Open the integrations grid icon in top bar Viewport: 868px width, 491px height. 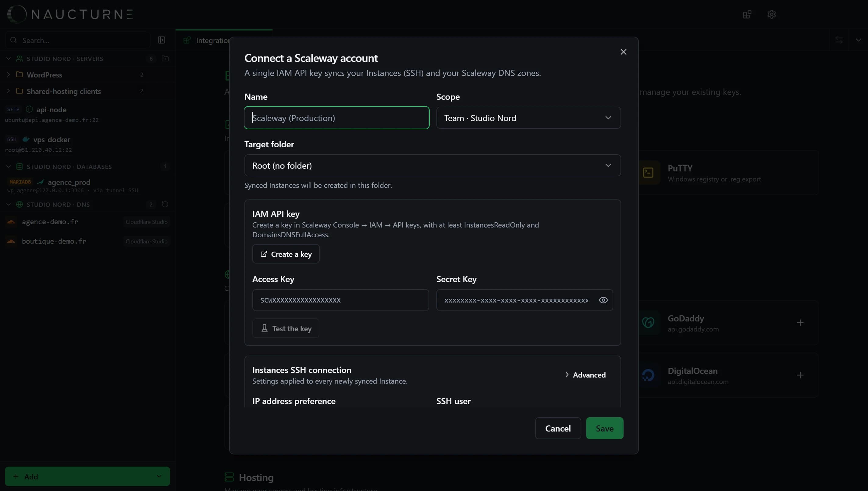coord(747,15)
